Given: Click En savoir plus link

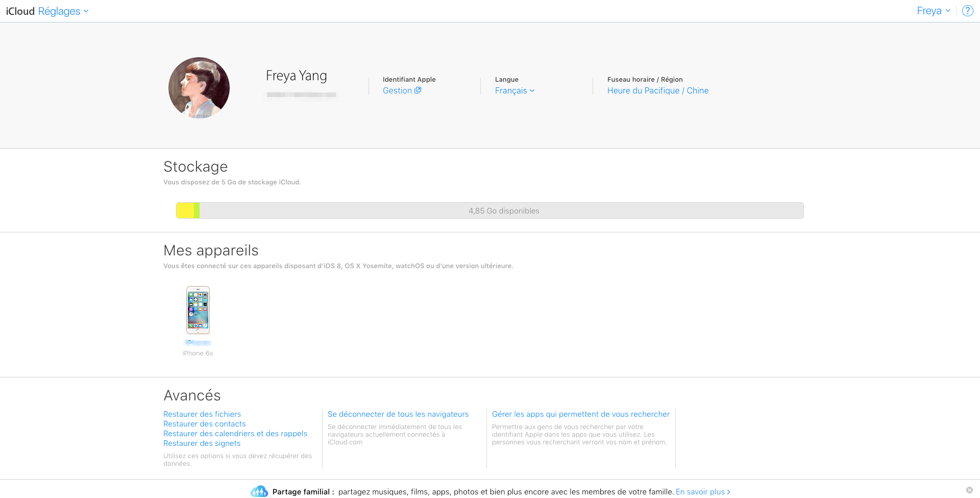Looking at the screenshot, I should pos(703,492).
